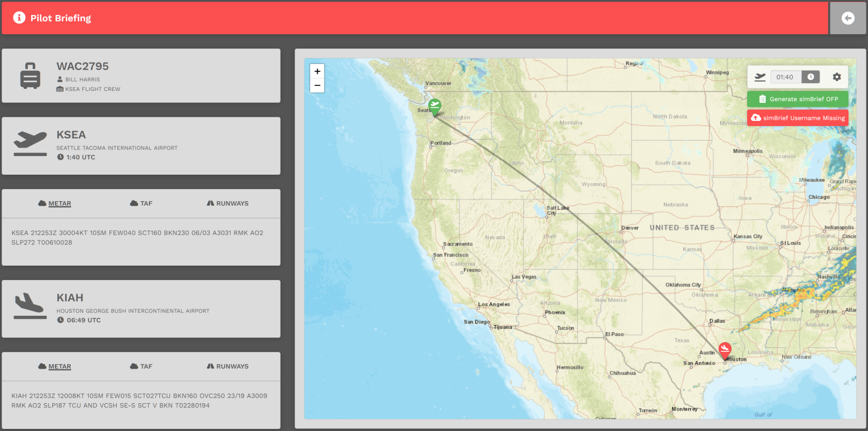Viewport: 868px width, 431px height.
Task: Click the Pilot Briefing title
Action: (60, 18)
